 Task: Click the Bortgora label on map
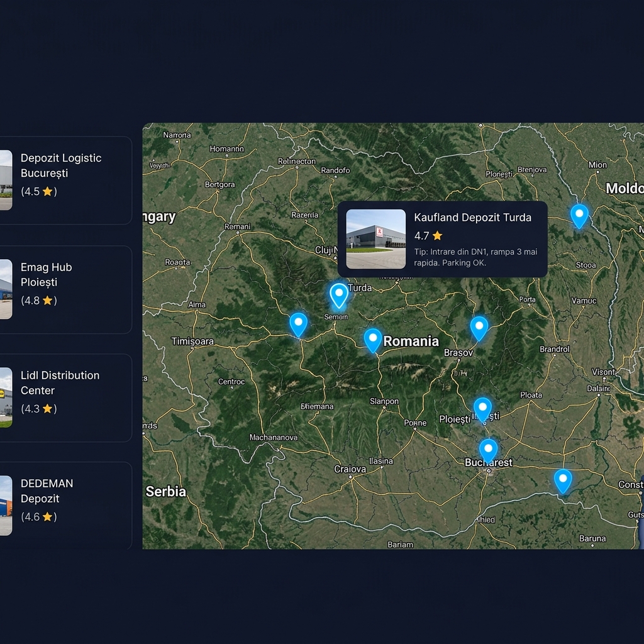pos(219,185)
